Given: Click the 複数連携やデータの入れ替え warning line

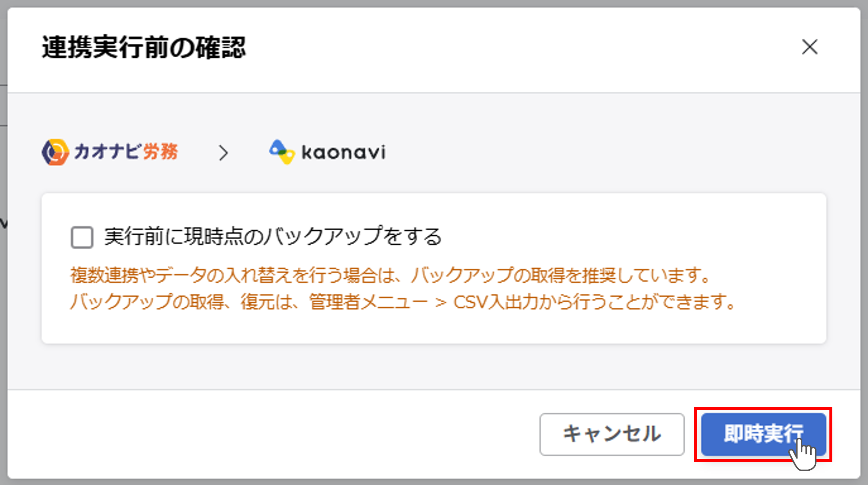Looking at the screenshot, I should (390, 275).
